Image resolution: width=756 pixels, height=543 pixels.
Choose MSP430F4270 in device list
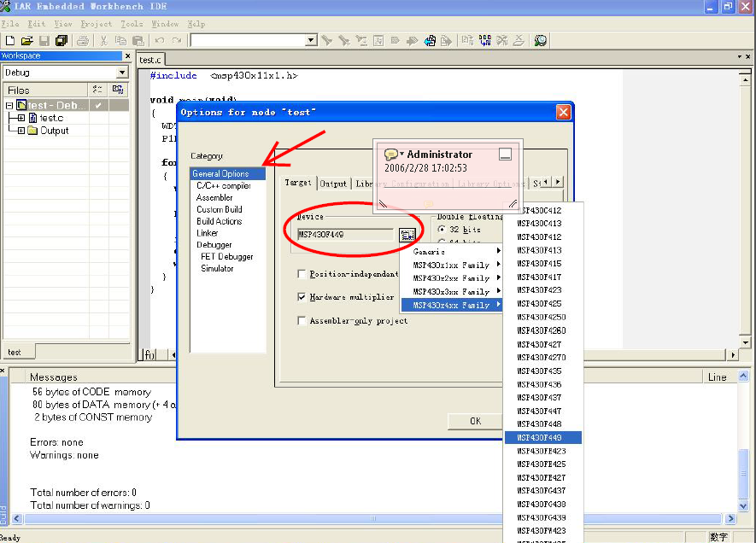pyautogui.click(x=543, y=358)
